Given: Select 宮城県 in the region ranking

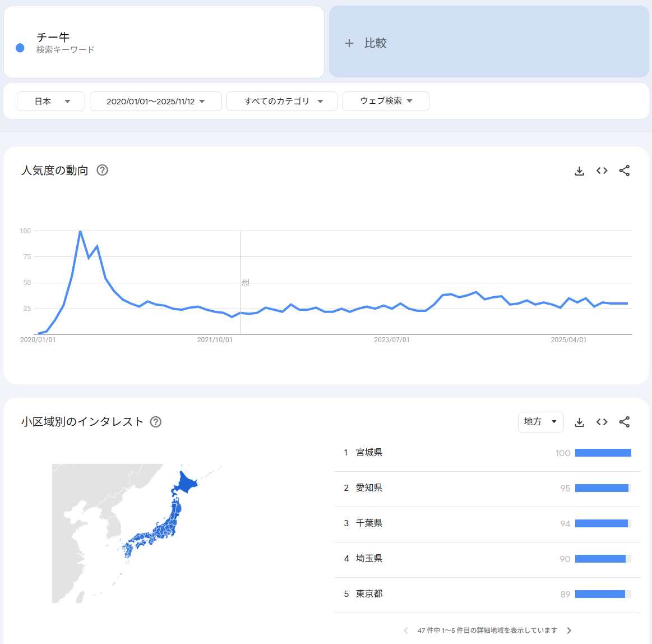Looking at the screenshot, I should click(369, 453).
